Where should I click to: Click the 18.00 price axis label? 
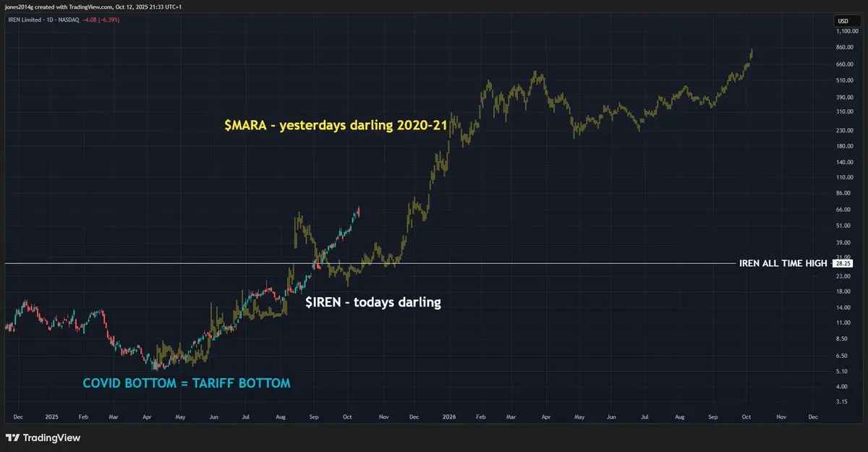(843, 291)
